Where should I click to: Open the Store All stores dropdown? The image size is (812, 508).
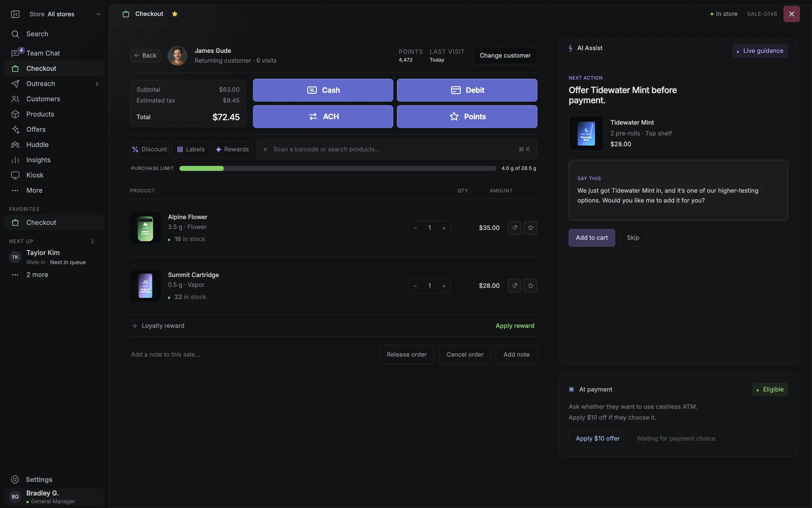pyautogui.click(x=65, y=14)
